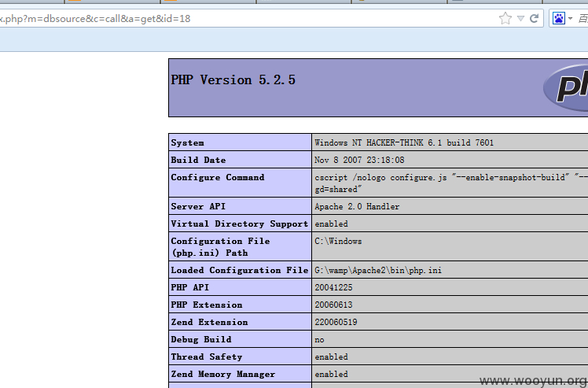
Task: Open the address bar history dropdown arrow
Action: coord(520,18)
